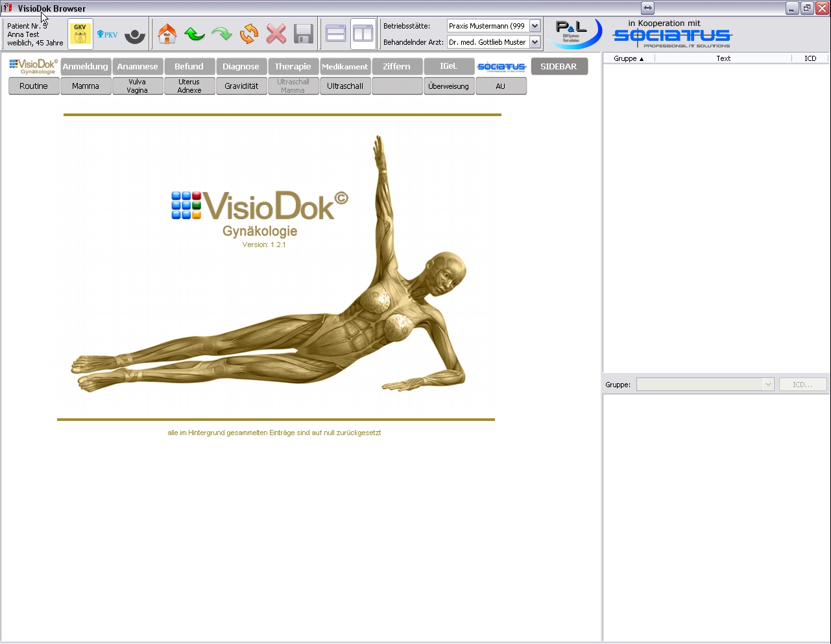Switch to the Diagnose tab
Viewport: 831px width, 644px height.
tap(241, 66)
